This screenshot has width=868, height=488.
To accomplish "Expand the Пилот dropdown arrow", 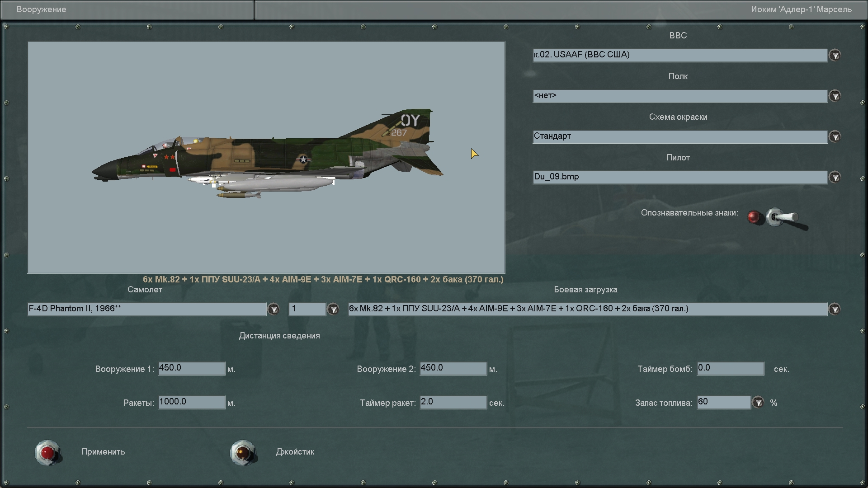I will (x=835, y=178).
